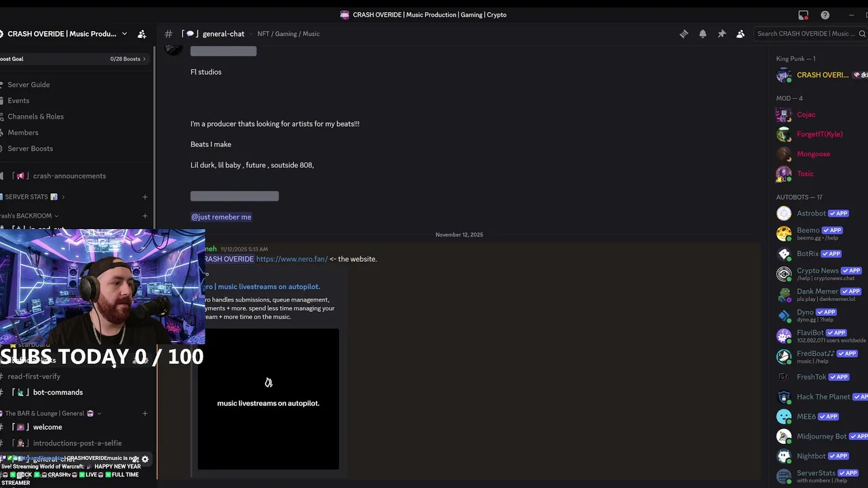This screenshot has width=868, height=488.
Task: Open the inbox icon in title bar
Action: 803,15
